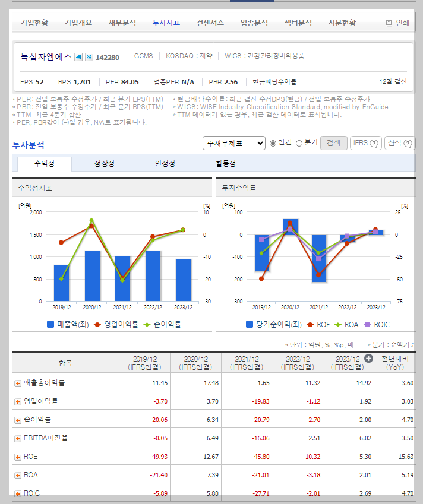Click the 2022/12 ROA value -3.18
The height and width of the screenshot is (504, 423).
pyautogui.click(x=313, y=475)
